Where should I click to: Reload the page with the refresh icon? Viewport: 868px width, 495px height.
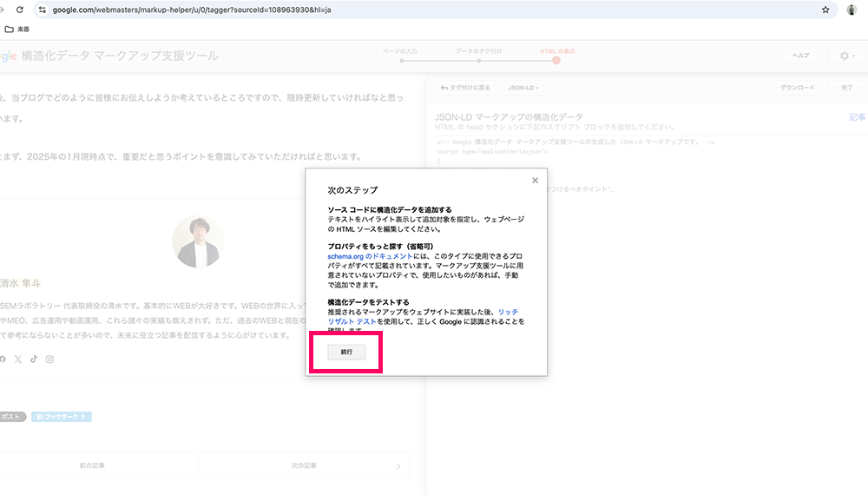(20, 10)
